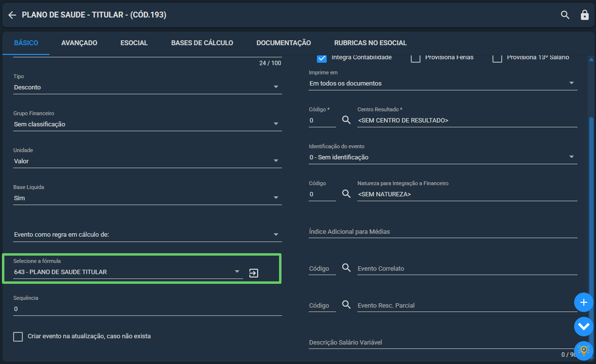Search Evento Correlato with magnifier icon
596x364 pixels.
(x=346, y=267)
